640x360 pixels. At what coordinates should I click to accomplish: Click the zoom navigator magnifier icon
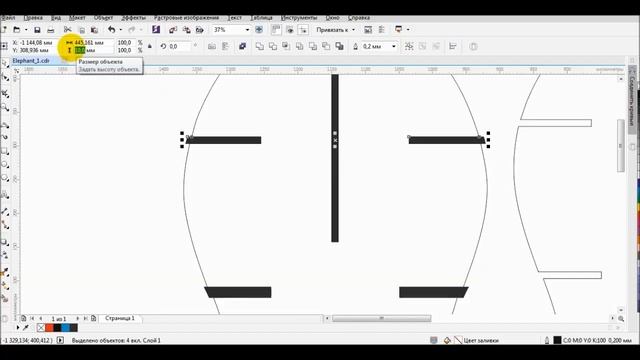pyautogui.click(x=621, y=318)
